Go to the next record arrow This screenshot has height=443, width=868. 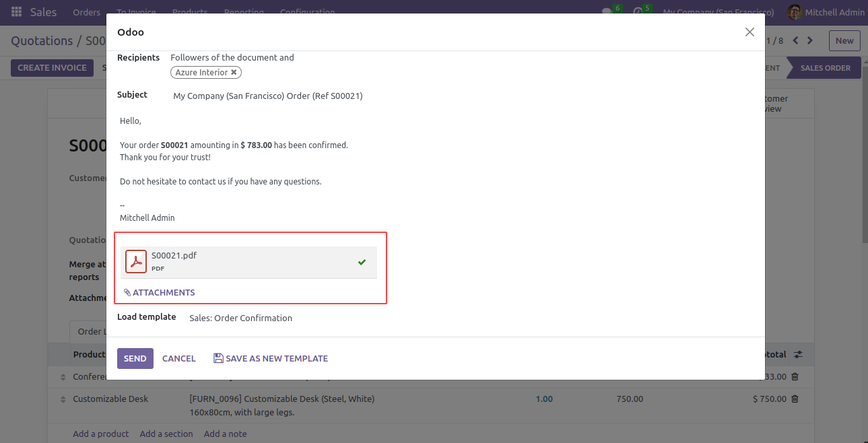(x=810, y=40)
